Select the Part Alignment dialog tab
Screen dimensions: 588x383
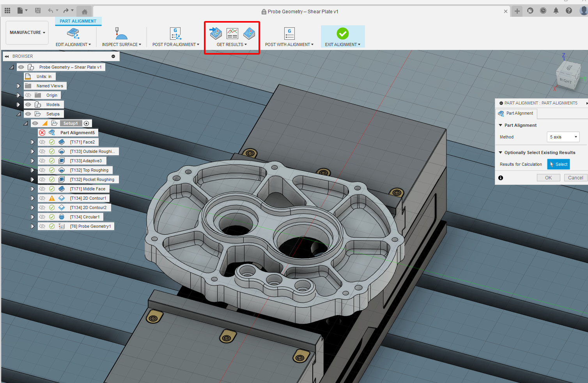[516, 113]
